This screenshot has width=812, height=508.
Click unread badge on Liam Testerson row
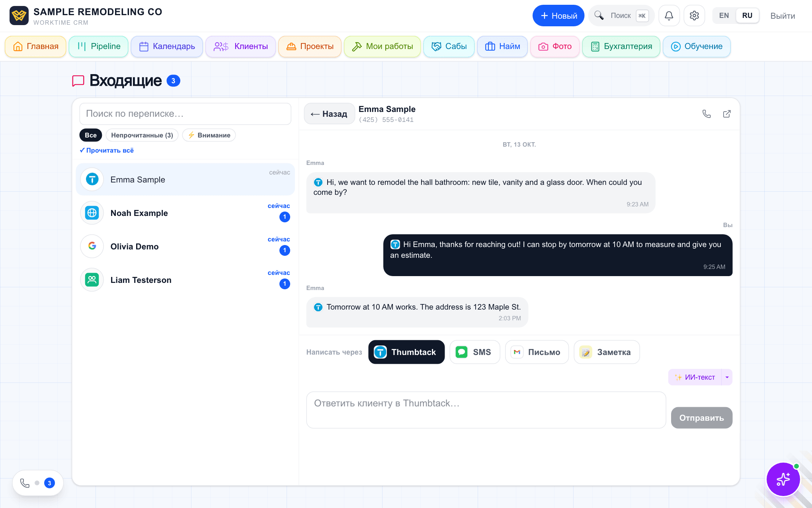(285, 284)
